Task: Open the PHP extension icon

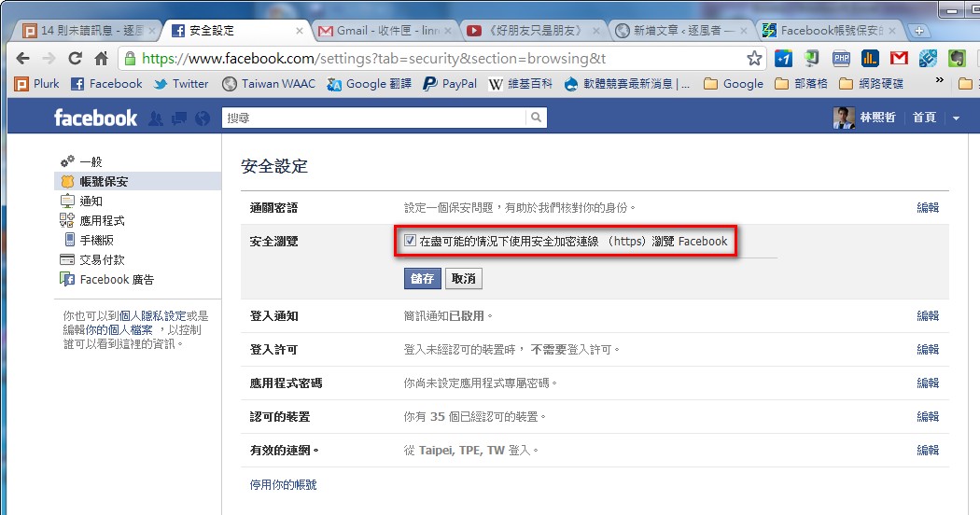Action: pos(841,59)
